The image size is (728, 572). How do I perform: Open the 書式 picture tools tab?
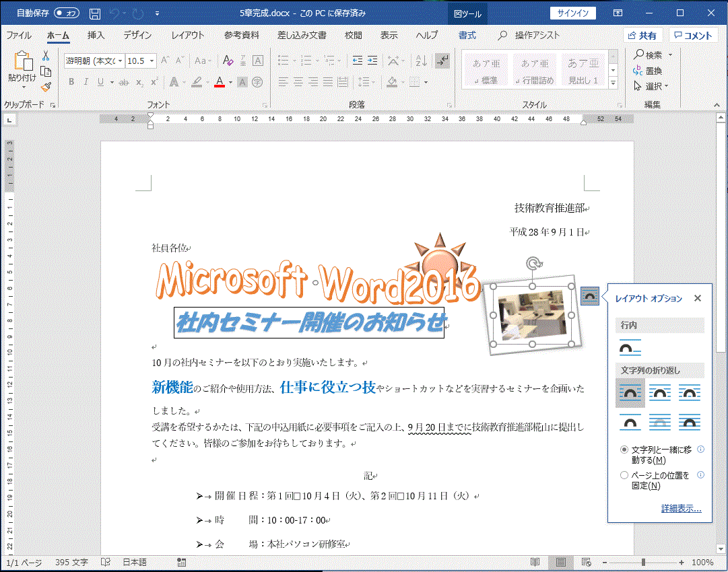coord(467,35)
